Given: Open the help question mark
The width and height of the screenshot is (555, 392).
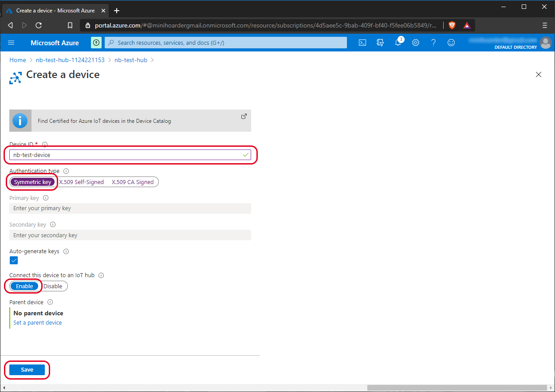Looking at the screenshot, I should pos(433,43).
